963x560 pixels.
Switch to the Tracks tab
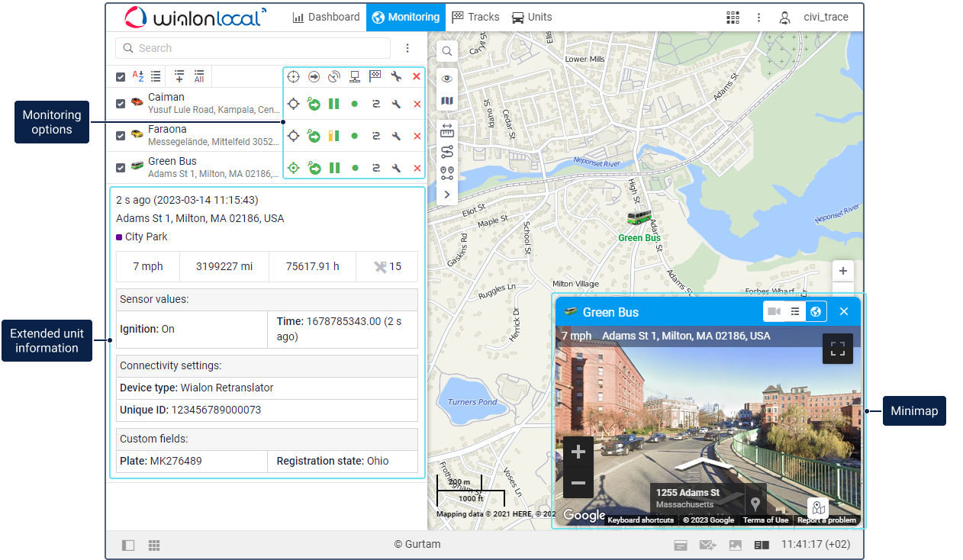[475, 17]
